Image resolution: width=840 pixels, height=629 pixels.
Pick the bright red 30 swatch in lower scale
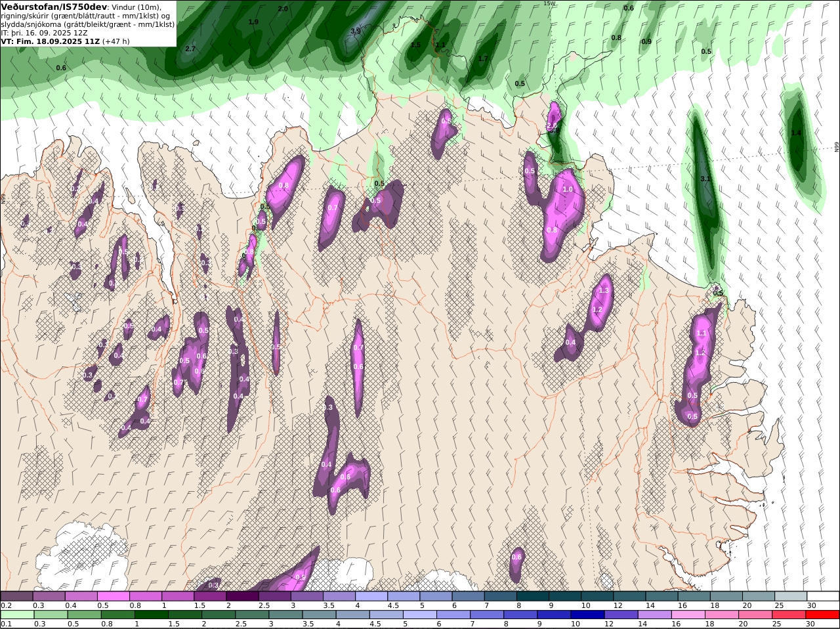[822, 615]
